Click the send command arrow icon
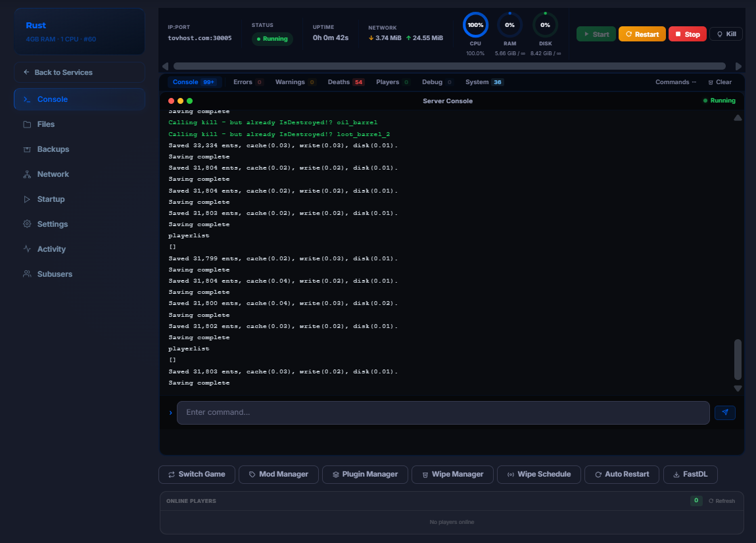 724,413
